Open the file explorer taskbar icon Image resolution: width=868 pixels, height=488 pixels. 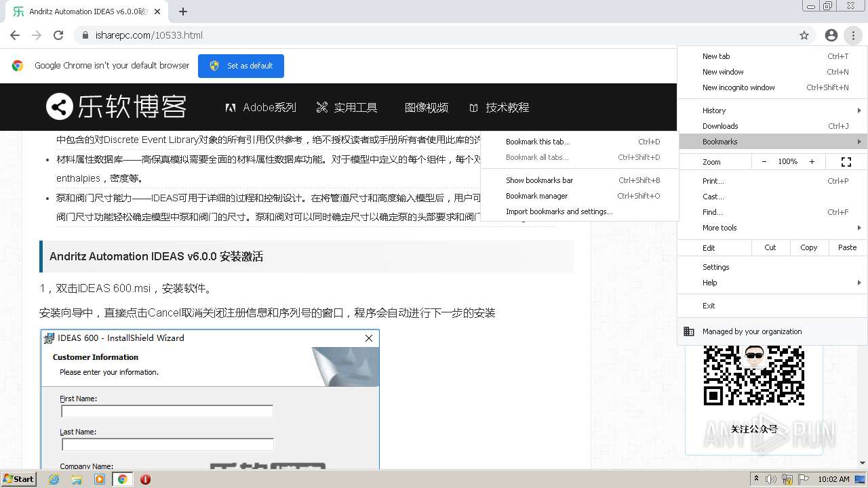(77, 479)
